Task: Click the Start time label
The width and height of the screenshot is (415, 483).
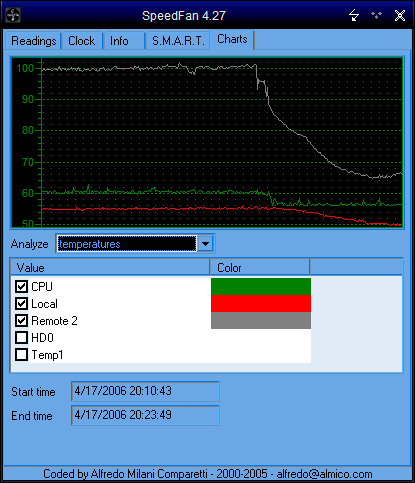Action: [33, 392]
